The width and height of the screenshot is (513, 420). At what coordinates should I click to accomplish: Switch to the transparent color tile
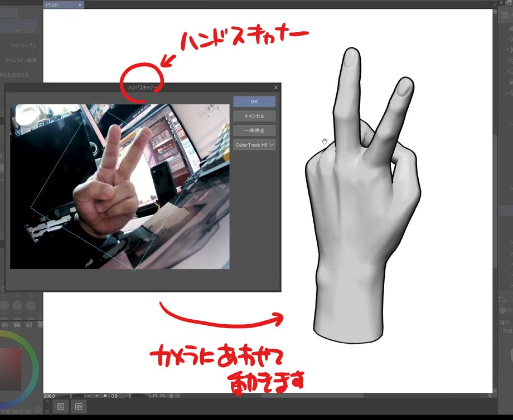[x=29, y=324]
